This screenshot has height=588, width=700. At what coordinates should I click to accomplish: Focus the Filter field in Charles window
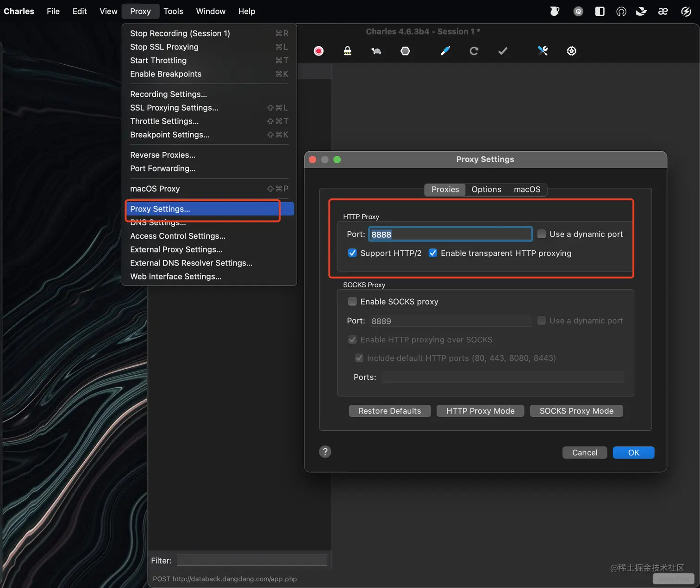pyautogui.click(x=252, y=560)
